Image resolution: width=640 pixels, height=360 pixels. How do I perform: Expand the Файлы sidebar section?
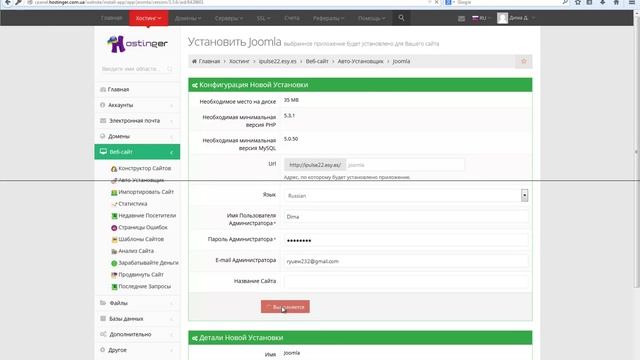(x=137, y=303)
